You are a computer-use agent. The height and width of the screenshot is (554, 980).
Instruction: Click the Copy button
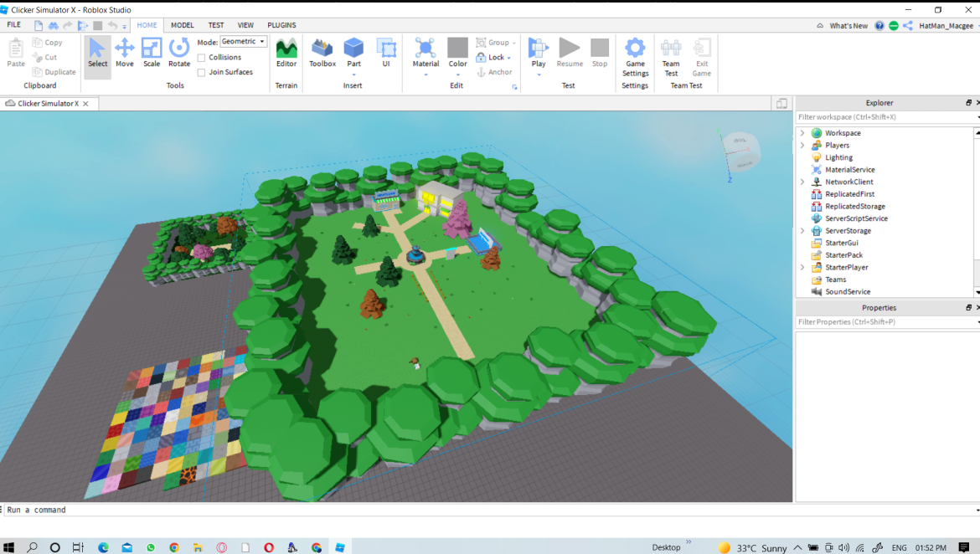point(48,43)
